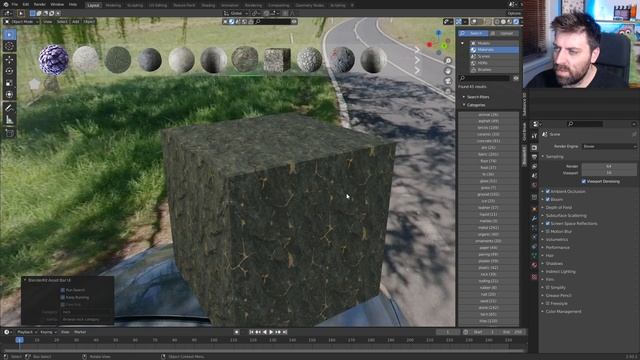The image size is (640, 360).
Task: Click the purple scaly material thumbnail
Action: [x=53, y=60]
